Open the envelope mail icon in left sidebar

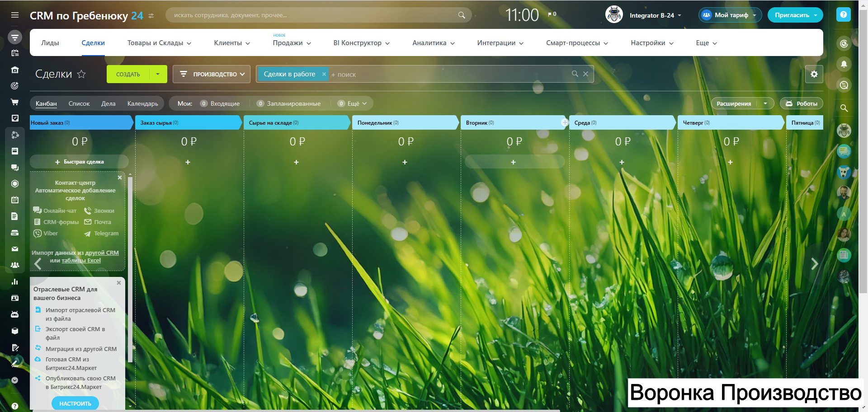click(x=15, y=249)
